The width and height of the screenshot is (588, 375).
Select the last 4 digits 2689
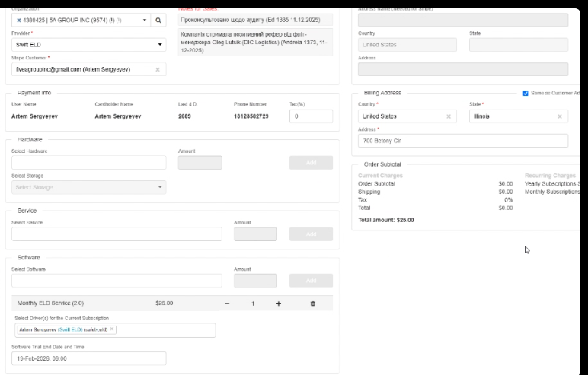click(x=184, y=116)
